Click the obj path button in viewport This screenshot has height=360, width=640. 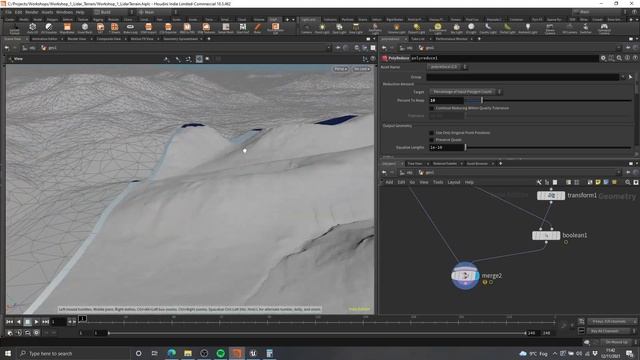pyautogui.click(x=29, y=48)
